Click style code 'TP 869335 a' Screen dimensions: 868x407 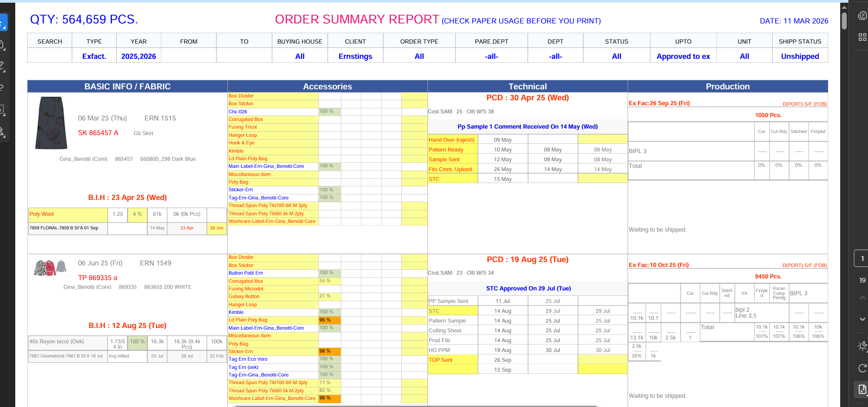[98, 278]
